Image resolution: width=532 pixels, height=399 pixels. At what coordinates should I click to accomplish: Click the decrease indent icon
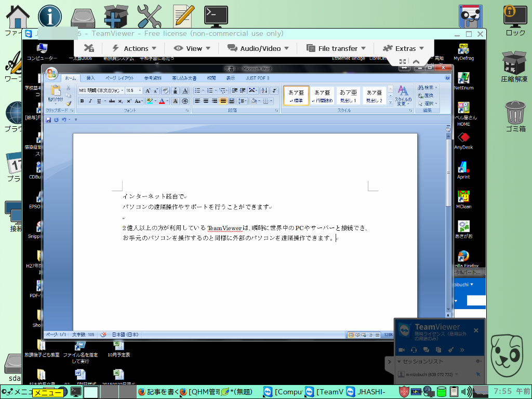coord(234,90)
